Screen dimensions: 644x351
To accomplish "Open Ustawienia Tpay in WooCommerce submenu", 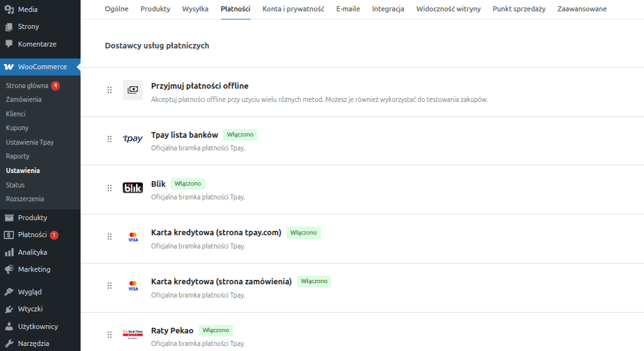I will (x=30, y=142).
